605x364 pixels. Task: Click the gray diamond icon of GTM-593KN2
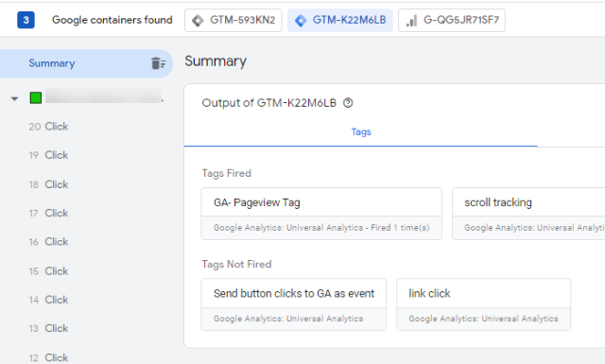[198, 21]
